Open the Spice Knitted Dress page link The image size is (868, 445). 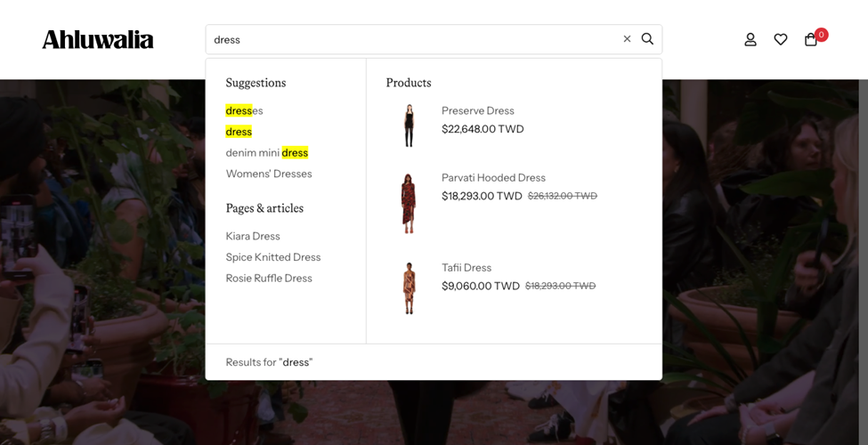pyautogui.click(x=272, y=257)
